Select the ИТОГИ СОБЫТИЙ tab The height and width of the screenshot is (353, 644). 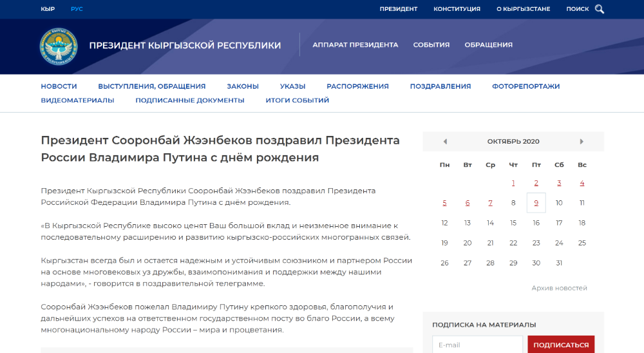tap(297, 100)
